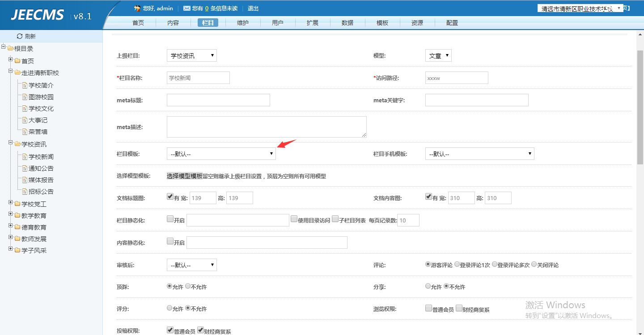Click the 选择模型模板 button
644x335 pixels.
click(x=185, y=176)
